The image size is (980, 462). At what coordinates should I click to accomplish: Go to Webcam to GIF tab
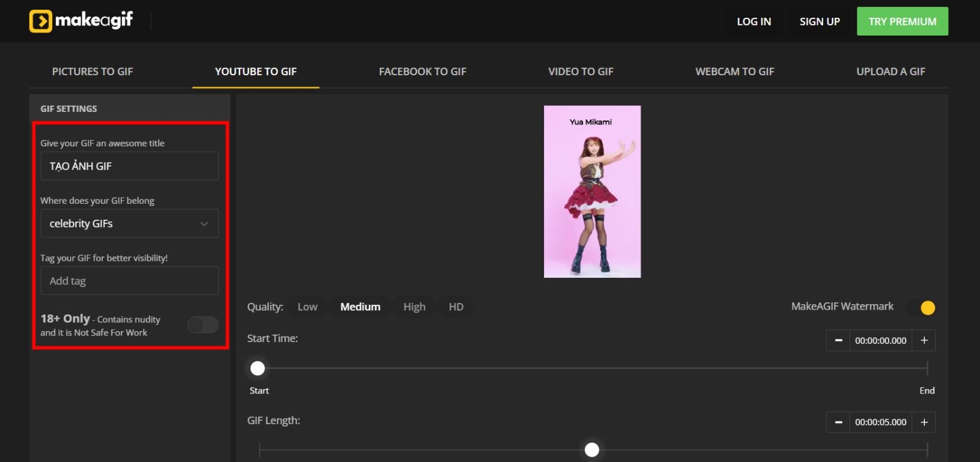734,72
